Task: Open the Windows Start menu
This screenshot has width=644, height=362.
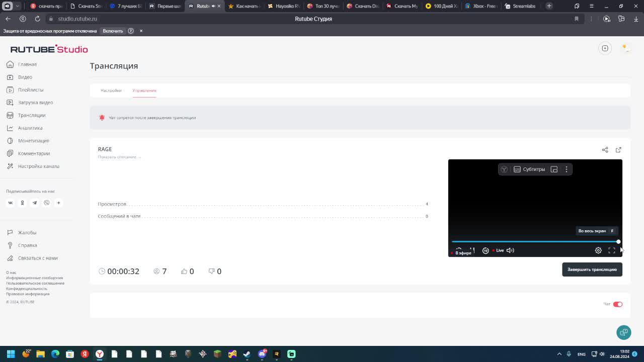Action: coord(11,354)
